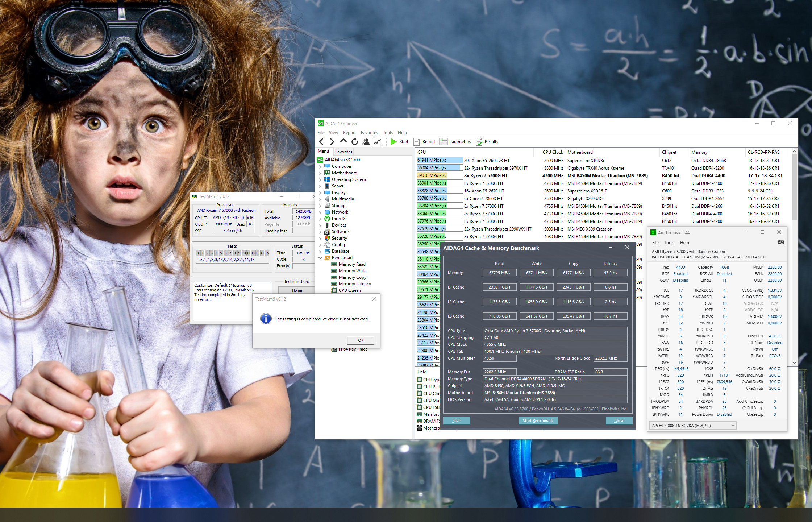This screenshot has height=522, width=812.
Task: Click the Results checkmark document icon
Action: (479, 142)
